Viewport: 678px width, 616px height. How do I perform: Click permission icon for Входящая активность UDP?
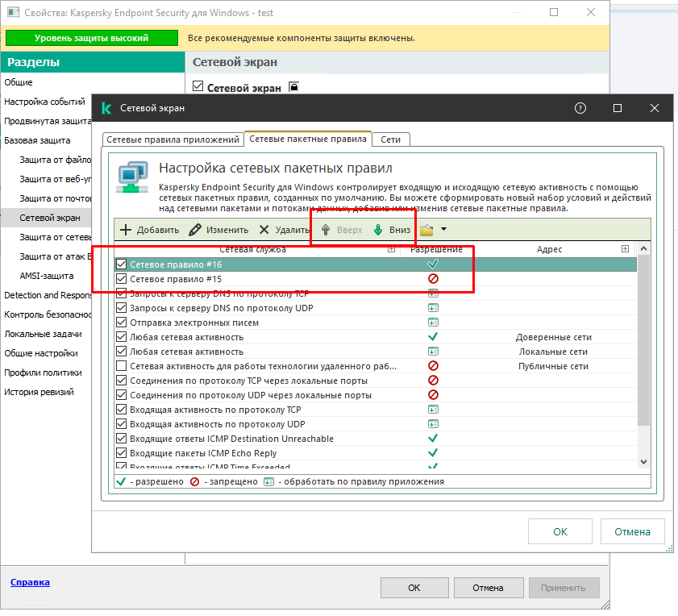pyautogui.click(x=433, y=424)
